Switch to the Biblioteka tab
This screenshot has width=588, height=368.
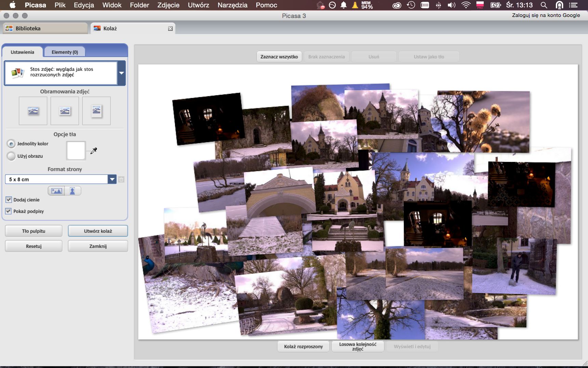click(45, 28)
